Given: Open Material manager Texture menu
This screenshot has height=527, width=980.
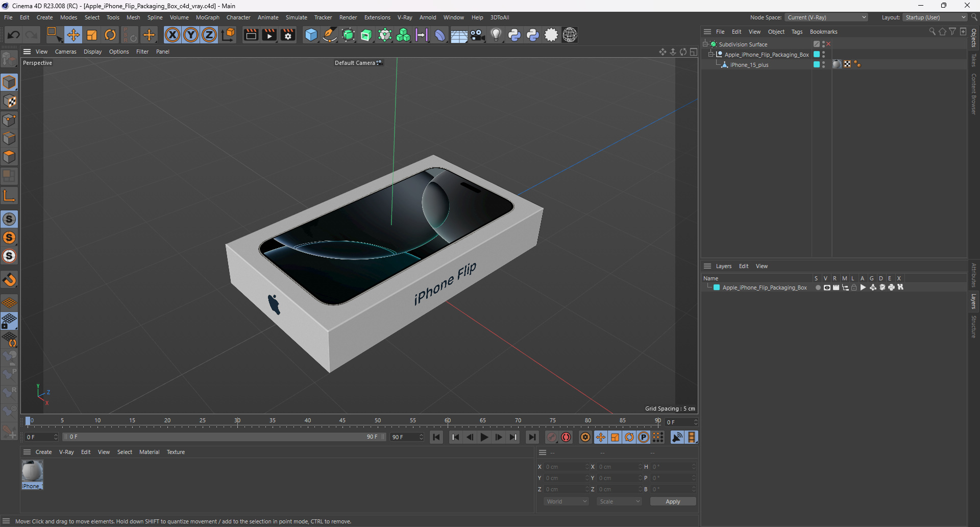Looking at the screenshot, I should point(176,452).
